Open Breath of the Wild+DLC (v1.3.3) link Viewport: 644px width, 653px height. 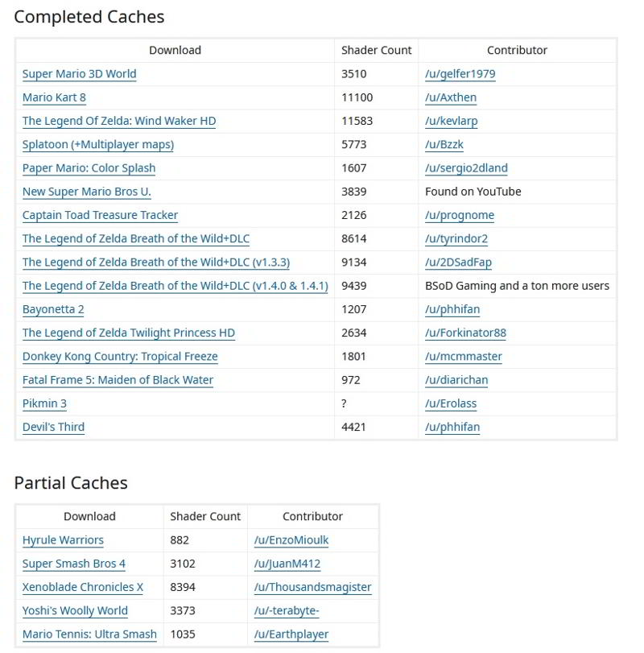[x=156, y=262]
